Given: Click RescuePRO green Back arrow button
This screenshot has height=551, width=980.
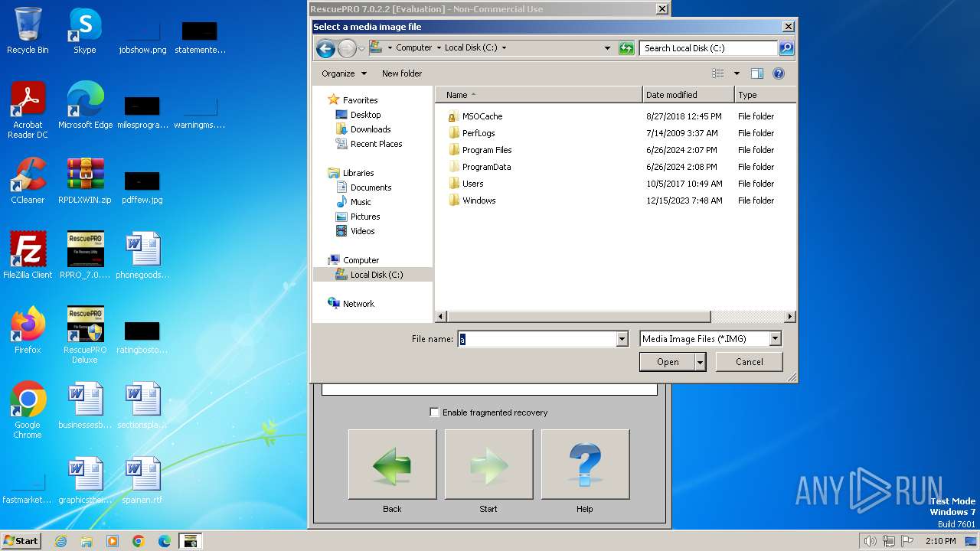Looking at the screenshot, I should pos(392,465).
